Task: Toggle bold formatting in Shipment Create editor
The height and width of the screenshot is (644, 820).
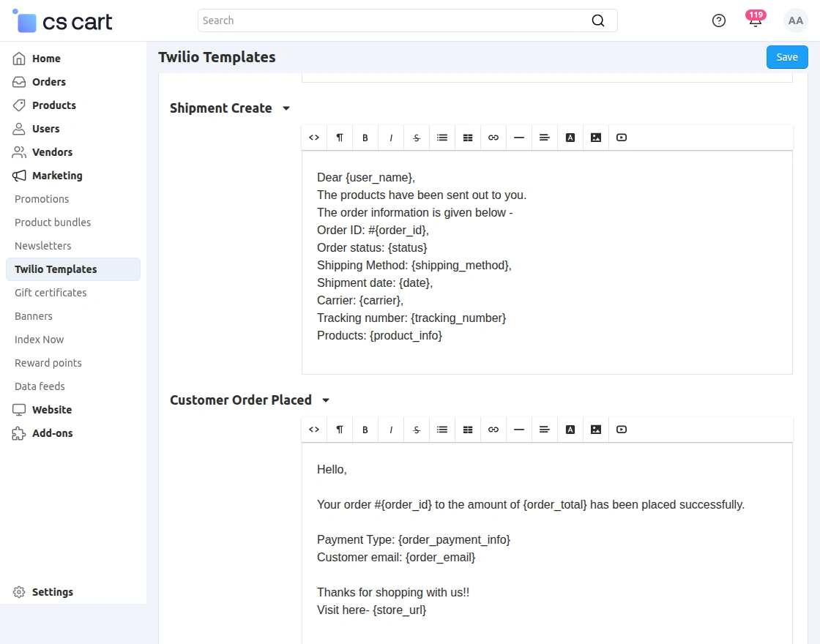Action: click(365, 137)
